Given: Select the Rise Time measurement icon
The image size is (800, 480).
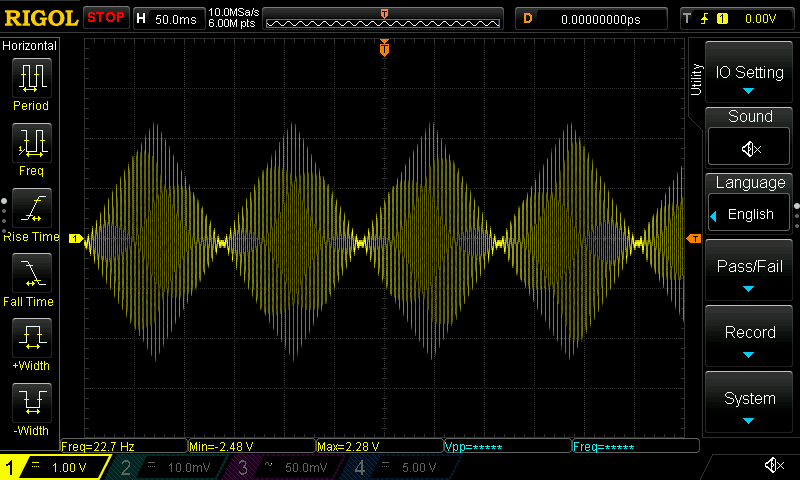Looking at the screenshot, I should [32, 208].
